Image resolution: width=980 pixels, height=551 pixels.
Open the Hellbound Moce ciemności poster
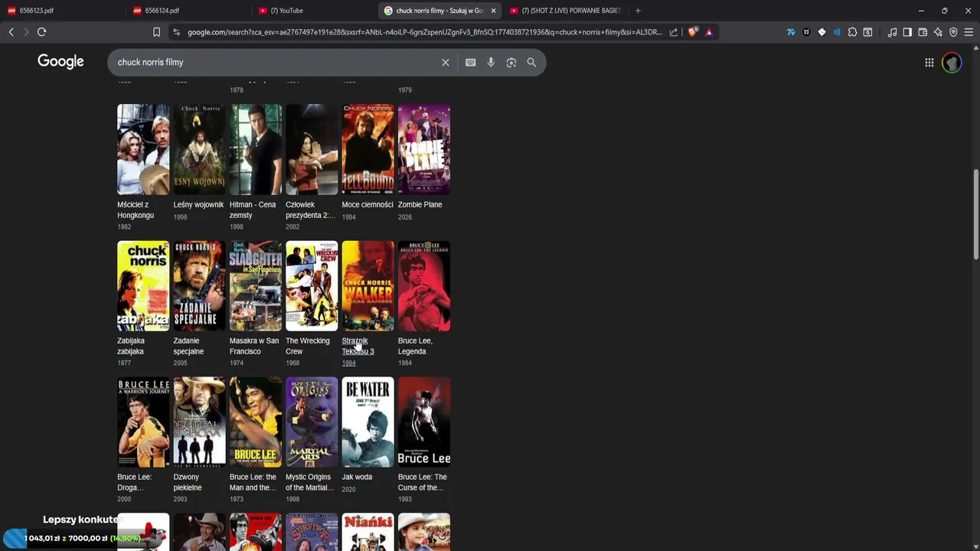click(367, 149)
